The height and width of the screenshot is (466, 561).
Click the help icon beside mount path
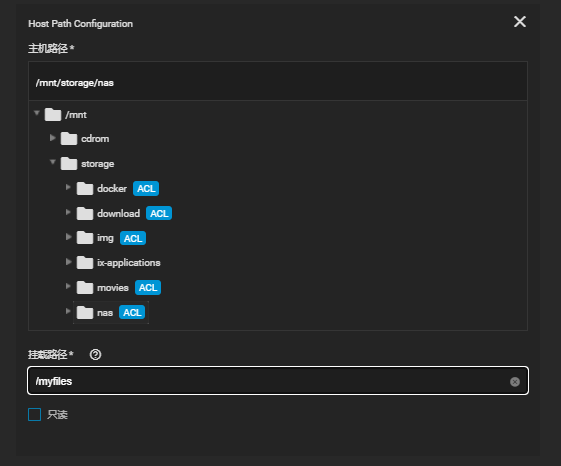click(x=96, y=355)
